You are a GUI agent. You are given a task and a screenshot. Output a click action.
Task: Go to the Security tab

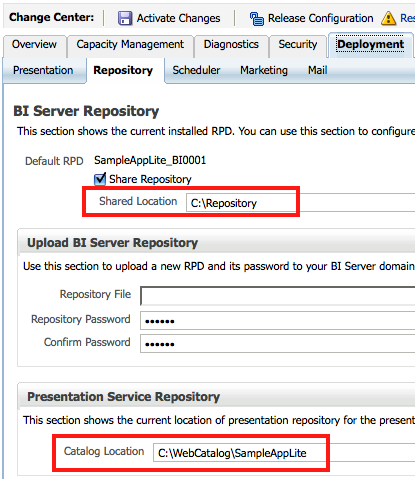click(298, 44)
